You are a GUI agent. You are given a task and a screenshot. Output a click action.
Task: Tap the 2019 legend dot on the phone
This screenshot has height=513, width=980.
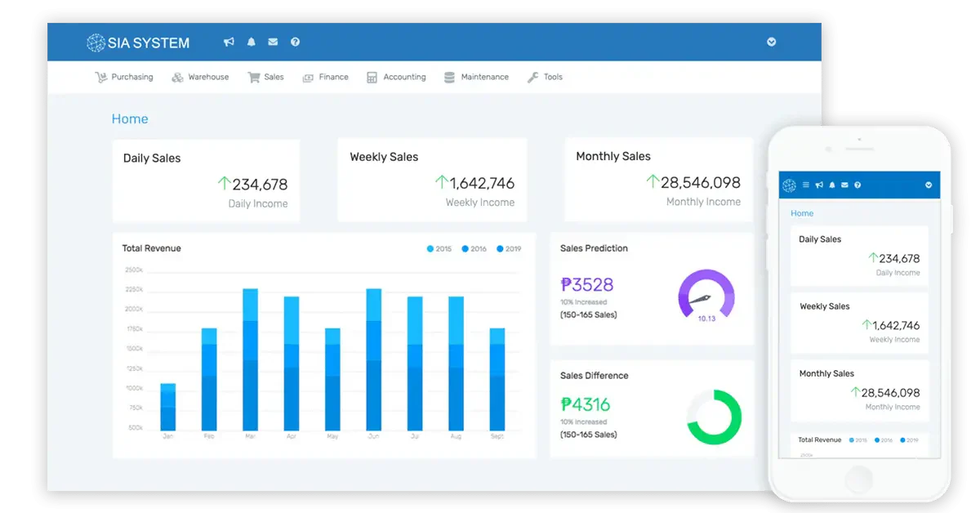(903, 440)
